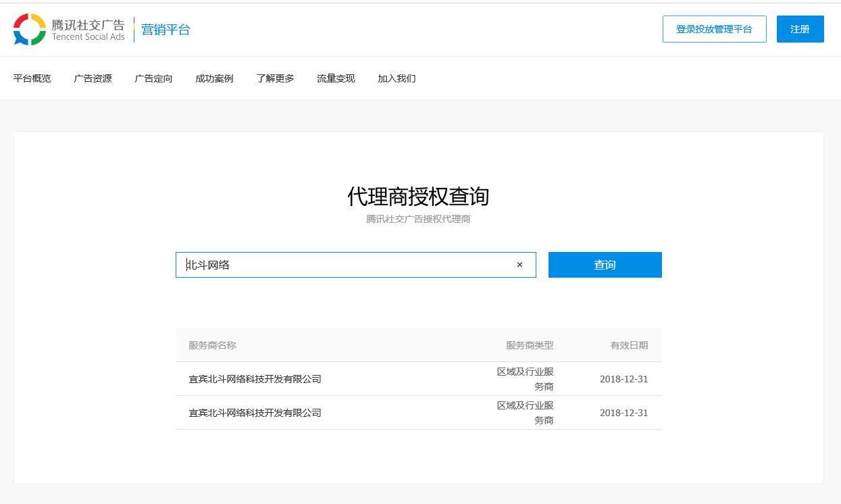Clear the search box using the × icon
Screen dimensions: 841x504
point(519,264)
